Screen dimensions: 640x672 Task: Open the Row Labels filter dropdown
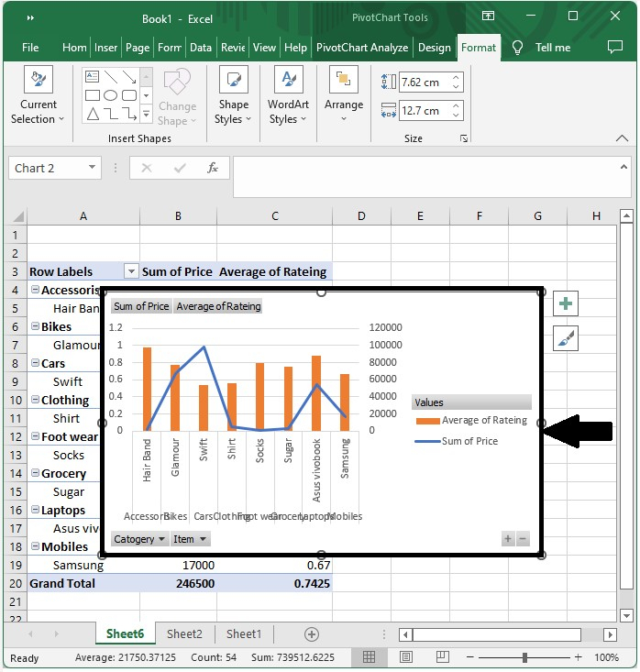click(131, 271)
